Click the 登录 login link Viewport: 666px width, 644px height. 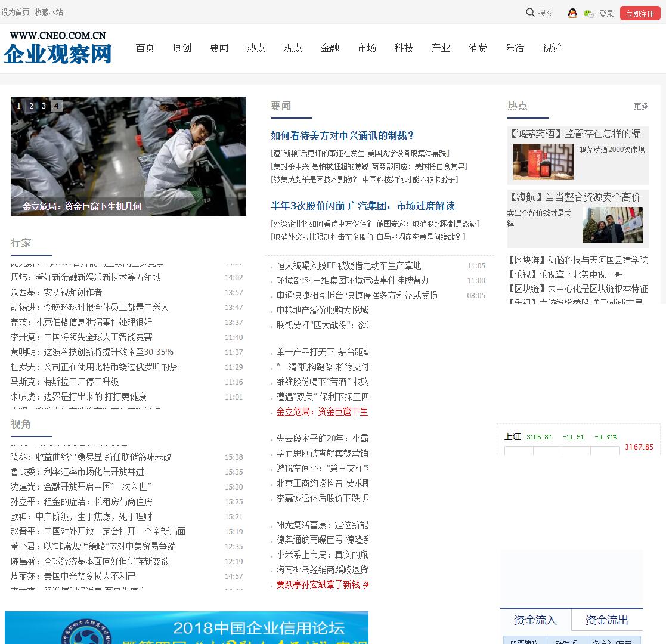pyautogui.click(x=606, y=14)
